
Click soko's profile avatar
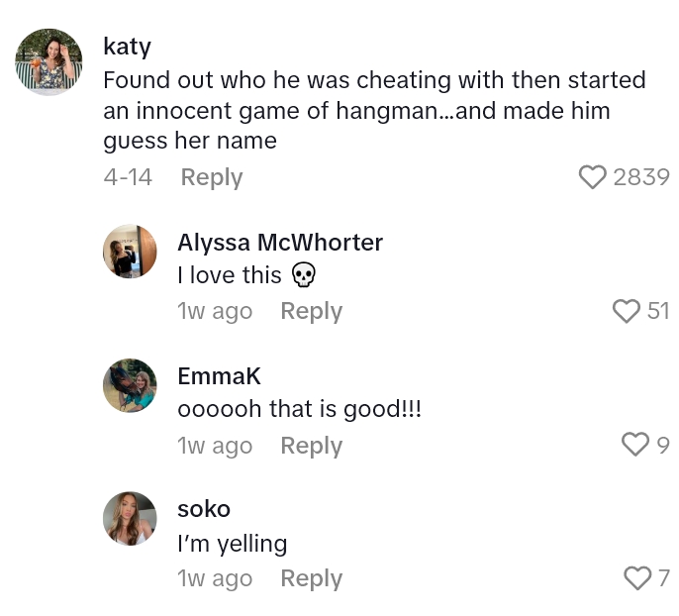point(130,518)
